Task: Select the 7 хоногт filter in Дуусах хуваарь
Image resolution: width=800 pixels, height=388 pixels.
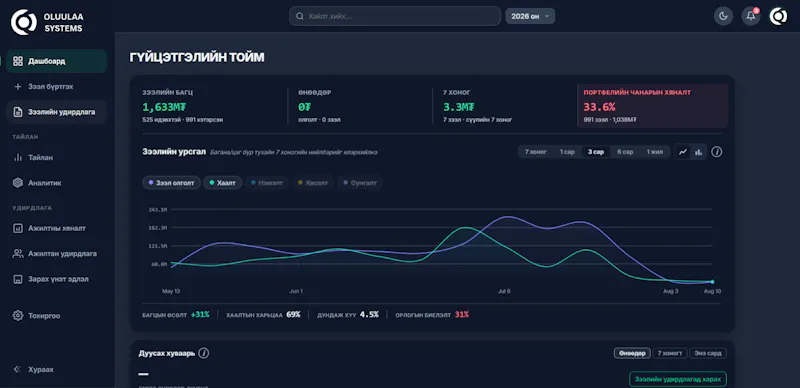Action: pos(670,353)
